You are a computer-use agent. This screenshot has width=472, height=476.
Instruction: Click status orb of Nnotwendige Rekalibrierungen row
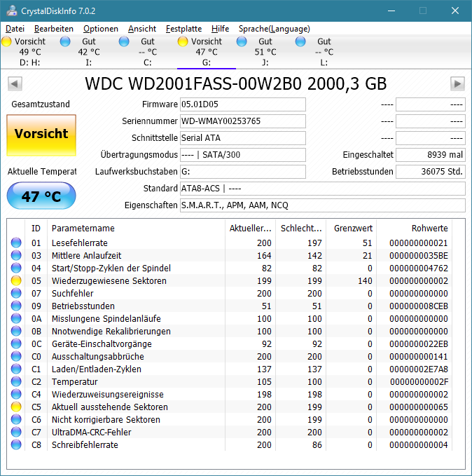tap(16, 331)
